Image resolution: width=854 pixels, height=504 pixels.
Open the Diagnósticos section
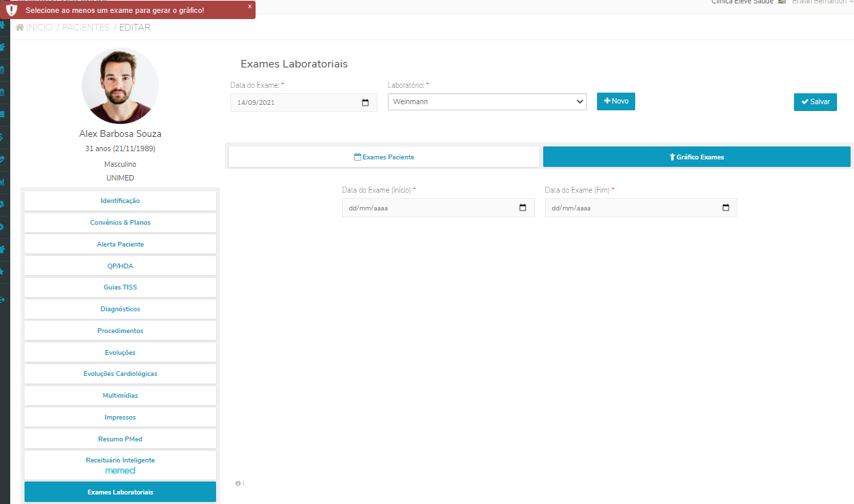(120, 309)
